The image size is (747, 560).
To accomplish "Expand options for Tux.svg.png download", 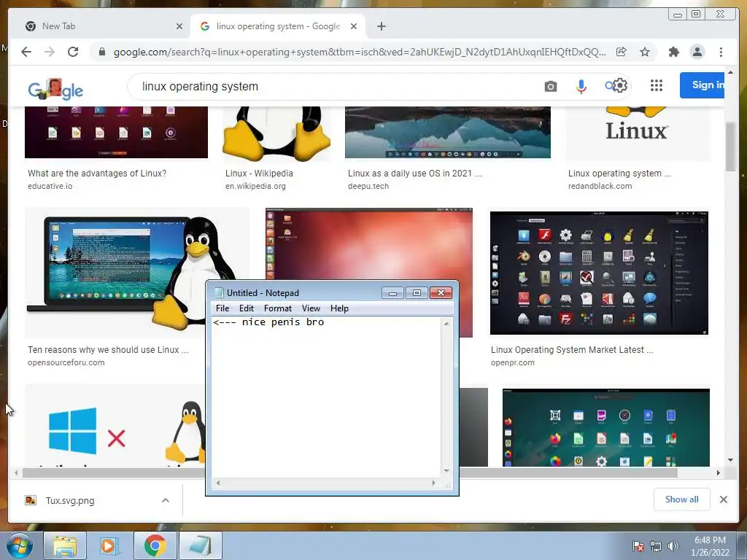I will coord(166,500).
